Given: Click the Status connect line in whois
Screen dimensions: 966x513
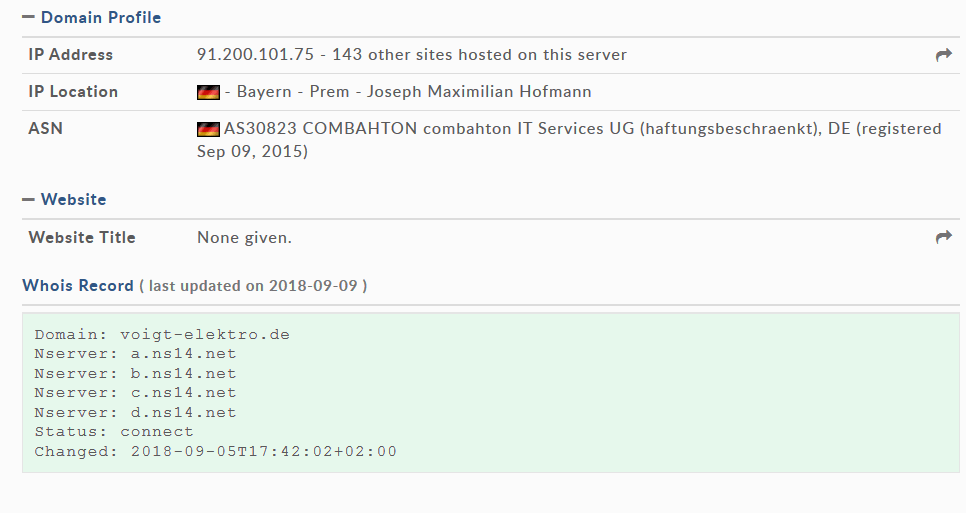Looking at the screenshot, I should (x=114, y=432).
